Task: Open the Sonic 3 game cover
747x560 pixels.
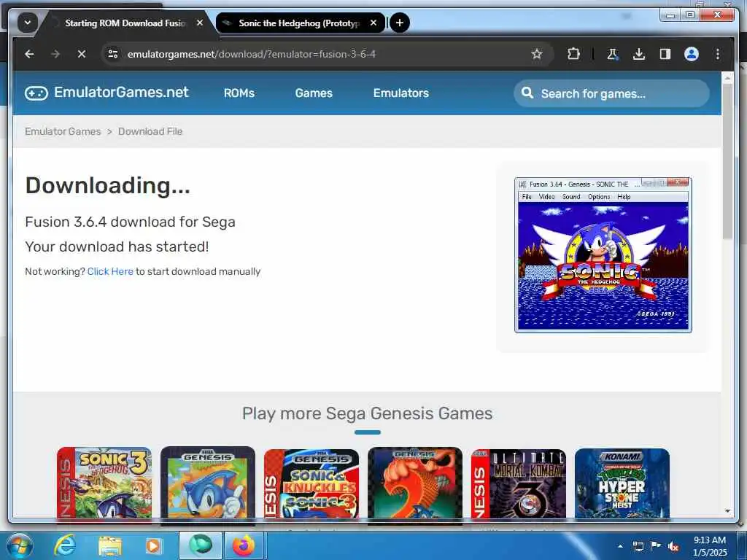Action: click(x=104, y=483)
